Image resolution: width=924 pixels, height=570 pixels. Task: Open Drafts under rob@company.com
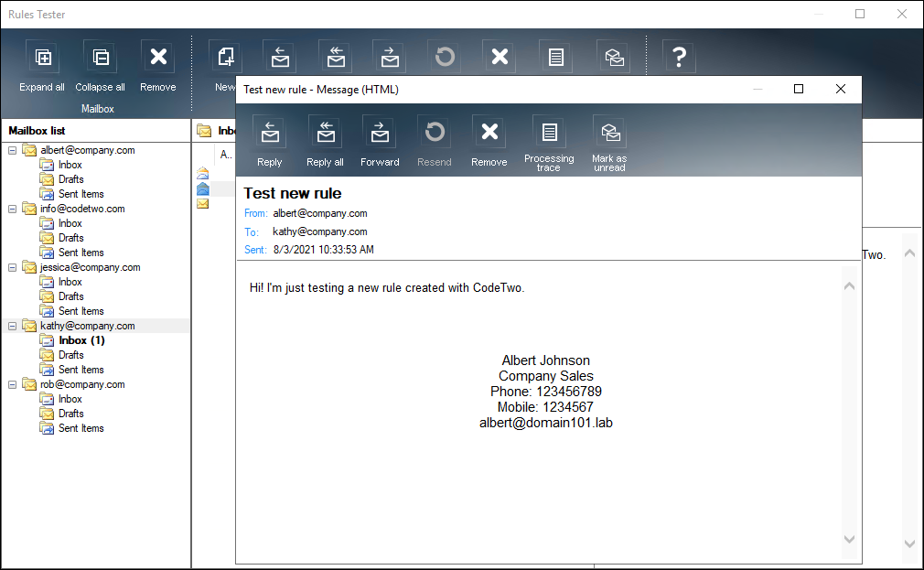click(70, 414)
